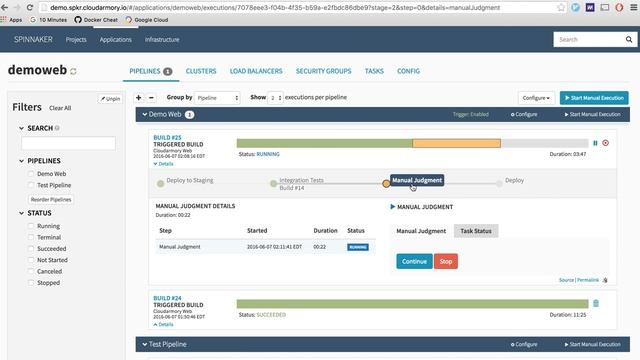Open the browser hamburger menu

pos(634,7)
